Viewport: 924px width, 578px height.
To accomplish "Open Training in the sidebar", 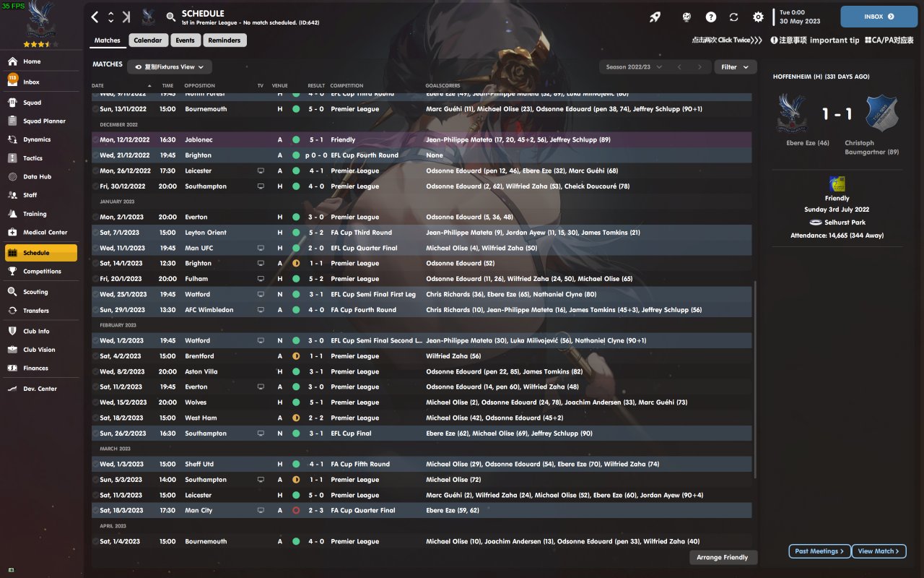I will 42,214.
